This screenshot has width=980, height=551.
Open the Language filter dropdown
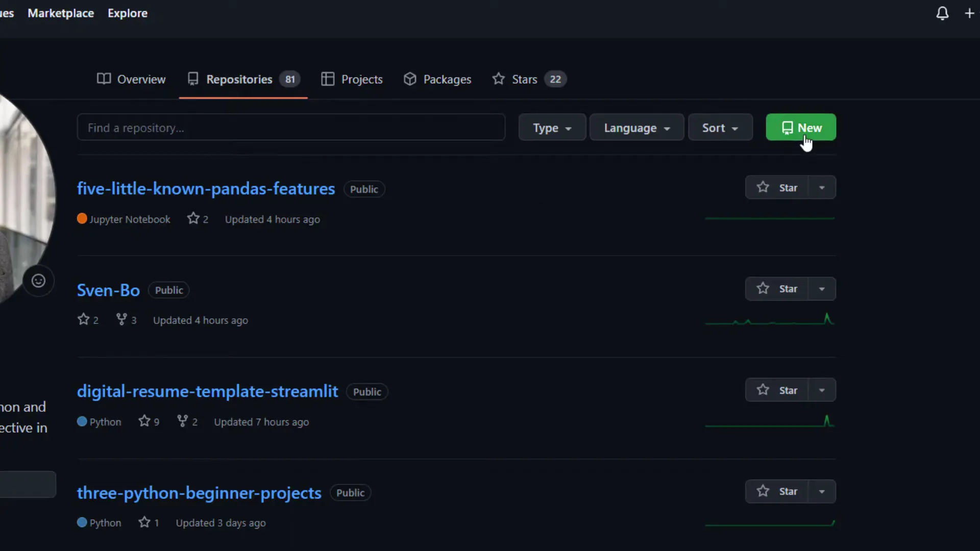click(636, 128)
